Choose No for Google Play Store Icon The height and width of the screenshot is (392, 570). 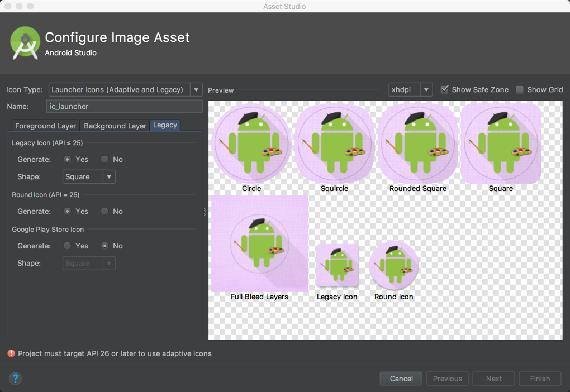pyautogui.click(x=104, y=246)
